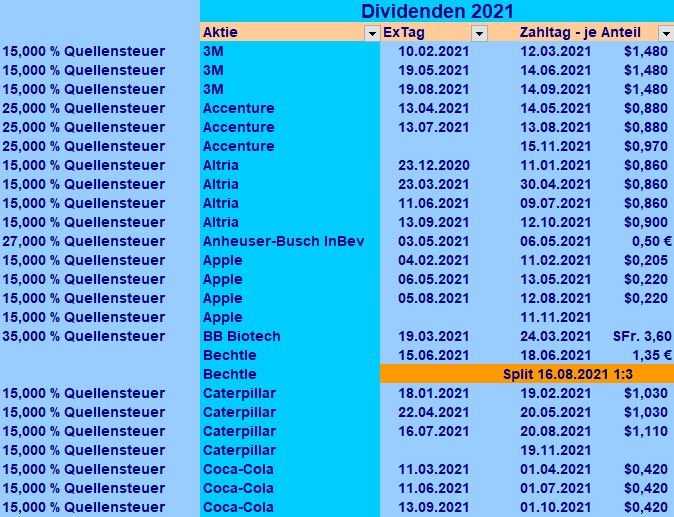674x517 pixels.
Task: Click the dividend value $0,970
Action: tap(646, 146)
